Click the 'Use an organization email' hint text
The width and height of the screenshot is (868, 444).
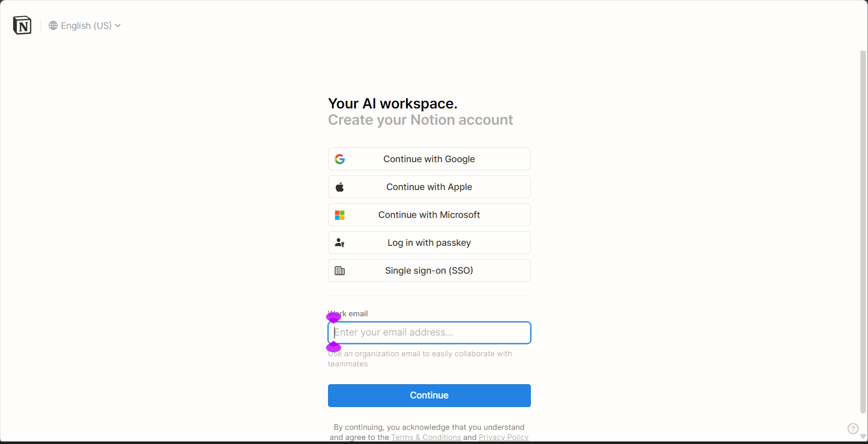[x=420, y=359]
